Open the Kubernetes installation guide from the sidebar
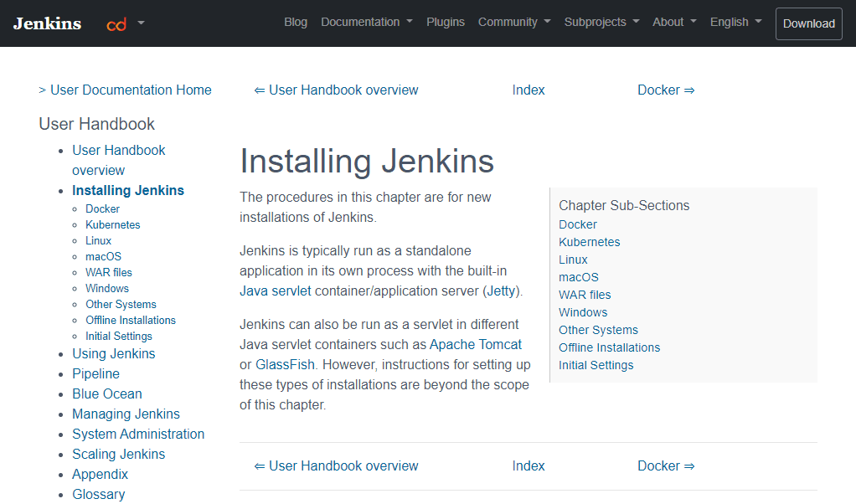The width and height of the screenshot is (856, 504). tap(112, 224)
